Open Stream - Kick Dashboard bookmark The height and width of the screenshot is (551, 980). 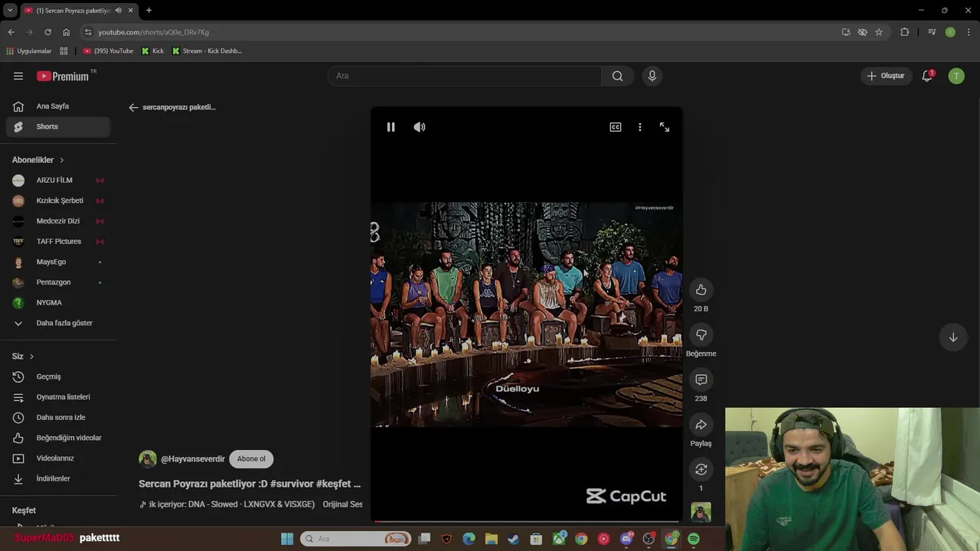(x=207, y=51)
